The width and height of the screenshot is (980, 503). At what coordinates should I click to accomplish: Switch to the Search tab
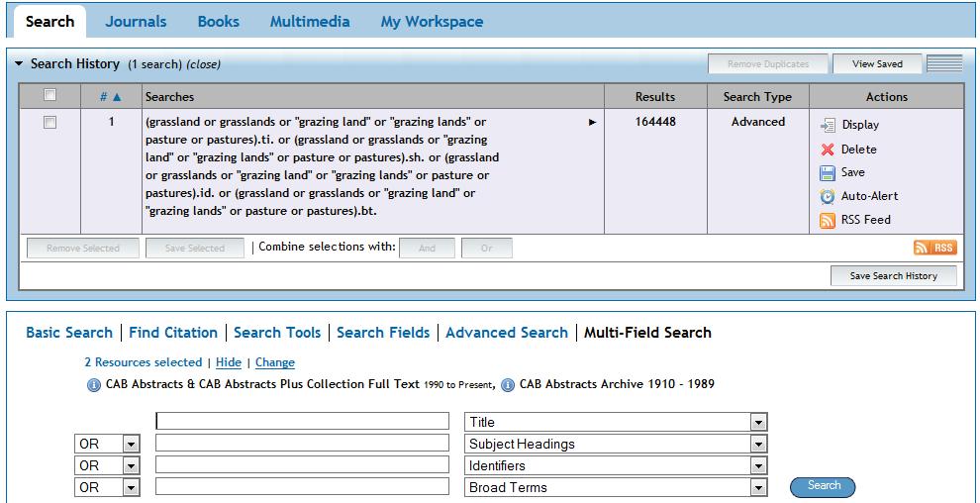[x=50, y=21]
